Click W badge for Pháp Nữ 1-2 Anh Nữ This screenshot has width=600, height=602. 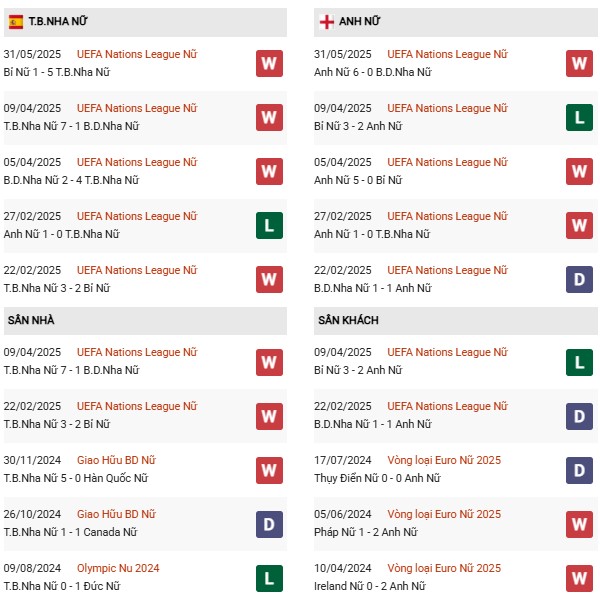coord(579,524)
